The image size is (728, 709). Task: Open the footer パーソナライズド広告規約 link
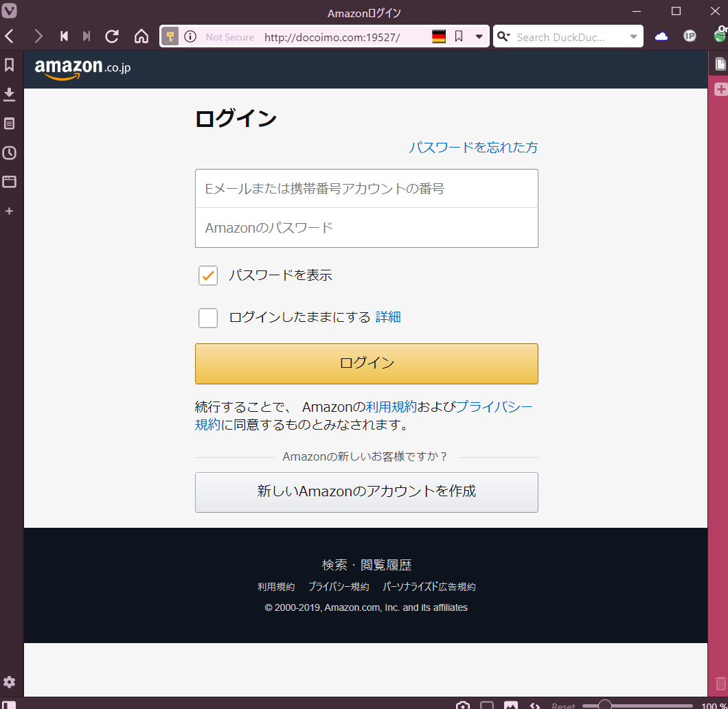point(429,587)
